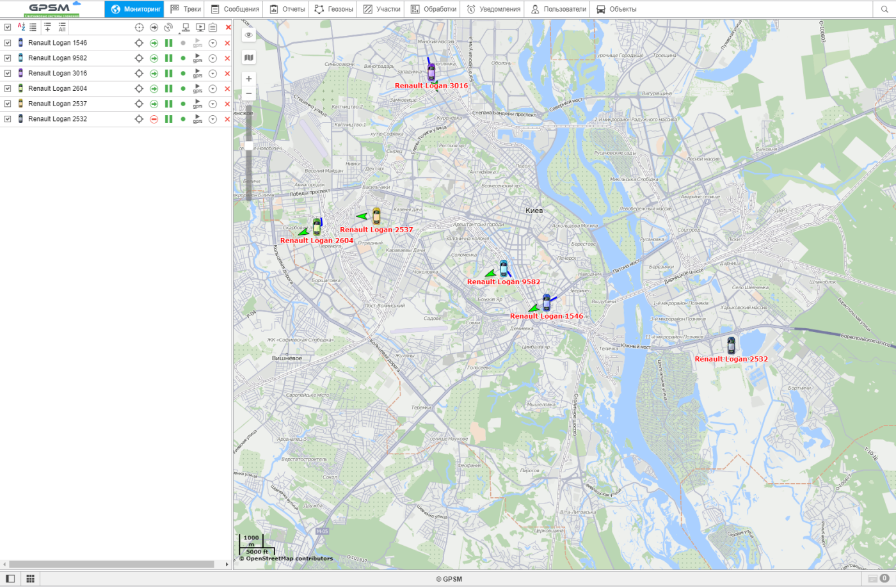This screenshot has height=588, width=896.
Task: Switch to the Треки tab
Action: (x=186, y=9)
